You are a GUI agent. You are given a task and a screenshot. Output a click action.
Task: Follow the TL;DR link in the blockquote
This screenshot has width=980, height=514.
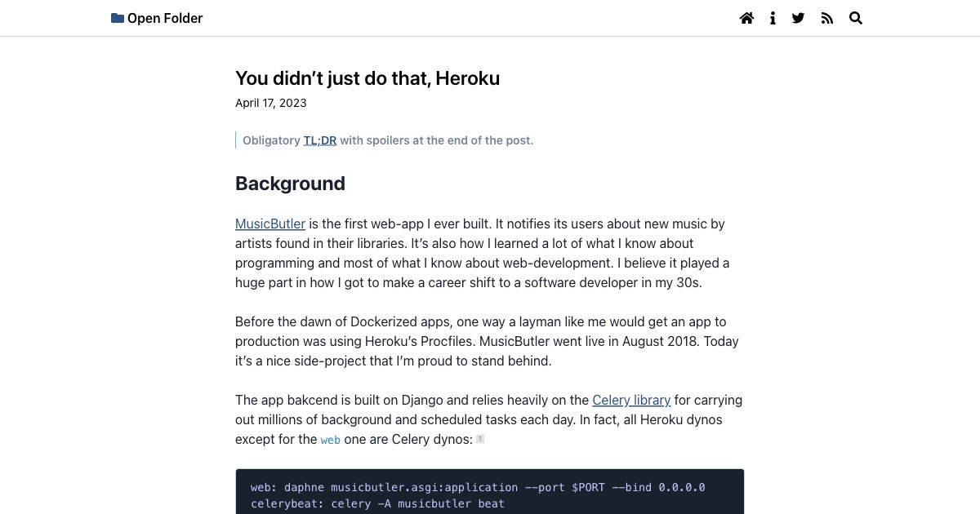319,140
